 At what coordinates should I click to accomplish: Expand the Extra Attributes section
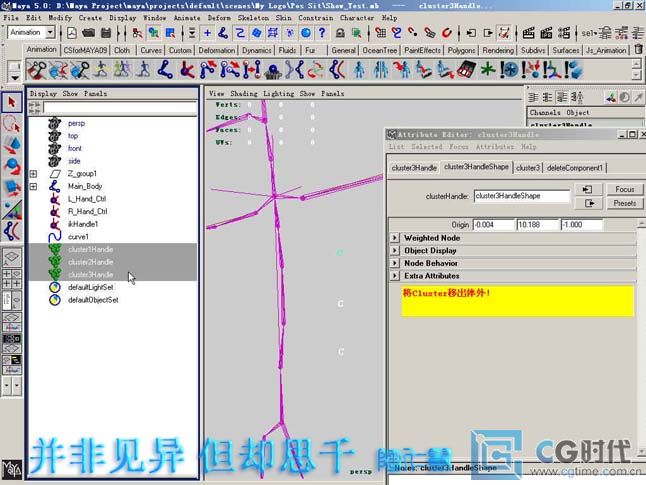pyautogui.click(x=395, y=276)
